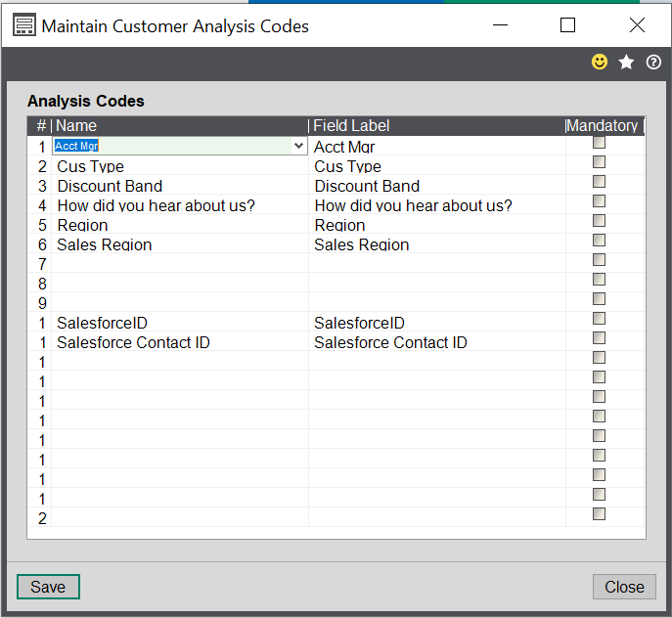Click the Mandatory column header
Screen dimensions: 672x618
[603, 125]
